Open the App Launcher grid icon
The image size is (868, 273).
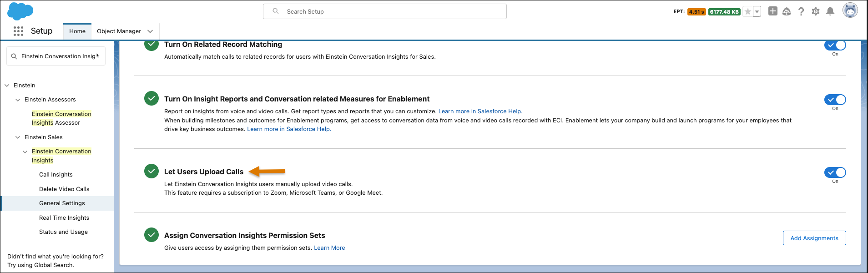[18, 31]
